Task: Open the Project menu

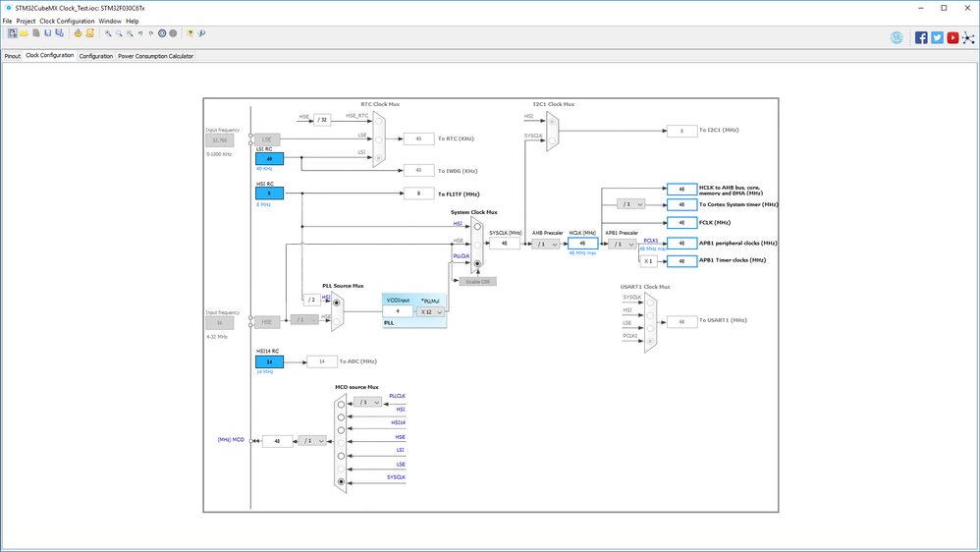Action: [26, 22]
